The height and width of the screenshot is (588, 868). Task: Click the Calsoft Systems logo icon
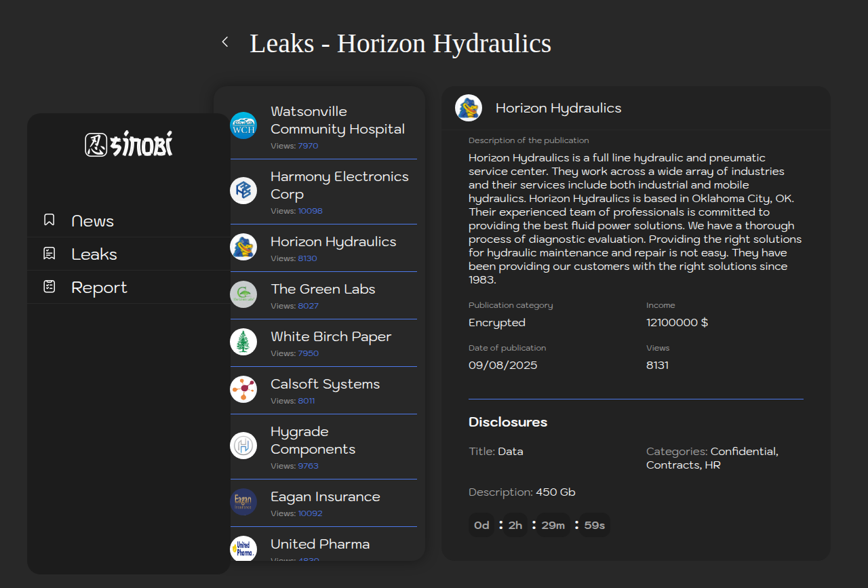click(243, 389)
